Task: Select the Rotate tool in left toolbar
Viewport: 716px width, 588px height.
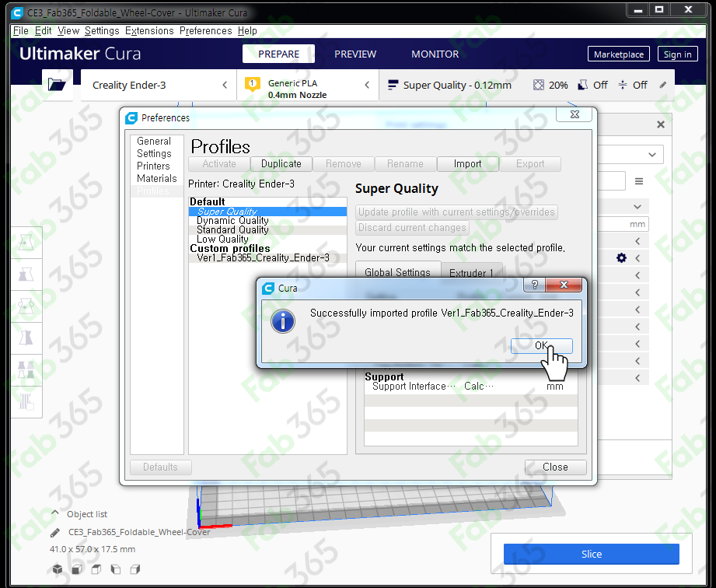Action: tap(26, 306)
